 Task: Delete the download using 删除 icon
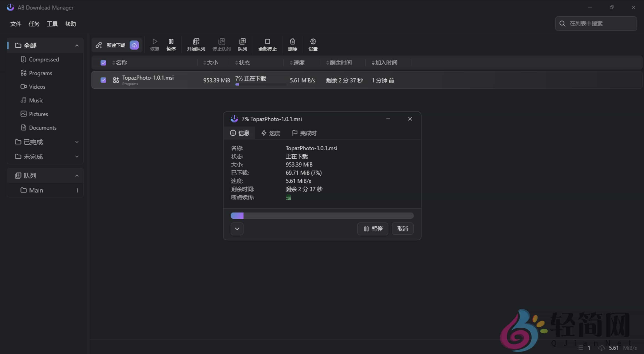pyautogui.click(x=292, y=45)
